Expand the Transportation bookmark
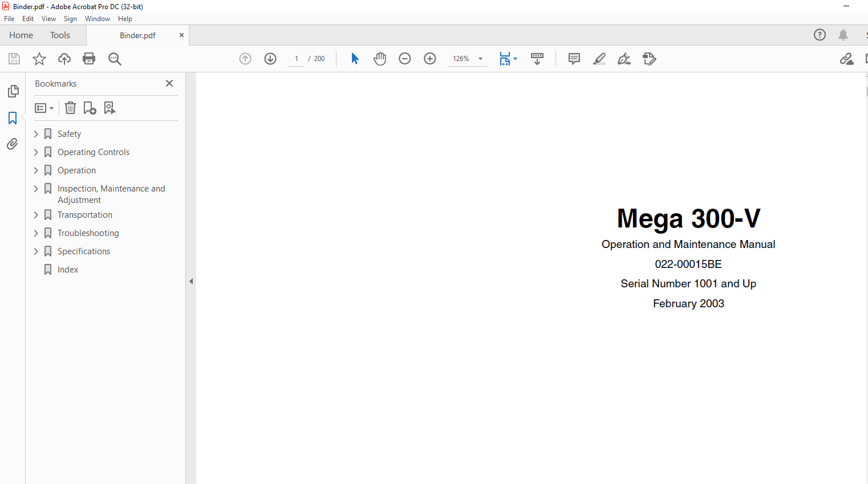Viewport: 868px width, 484px height. pos(36,215)
